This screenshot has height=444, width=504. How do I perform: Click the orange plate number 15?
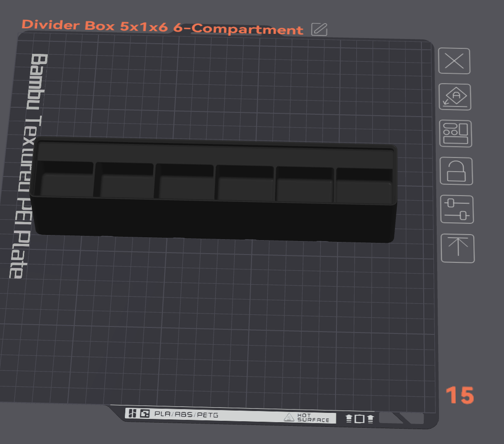(x=460, y=395)
